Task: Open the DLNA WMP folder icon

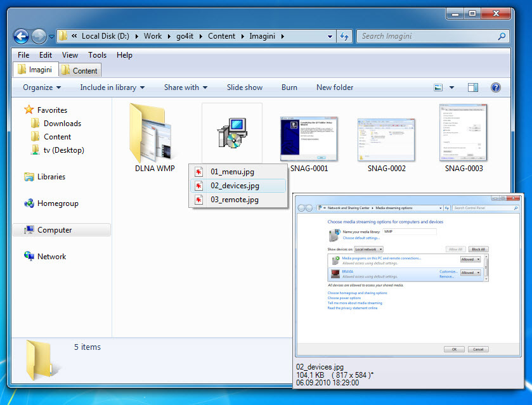Action: click(x=150, y=133)
